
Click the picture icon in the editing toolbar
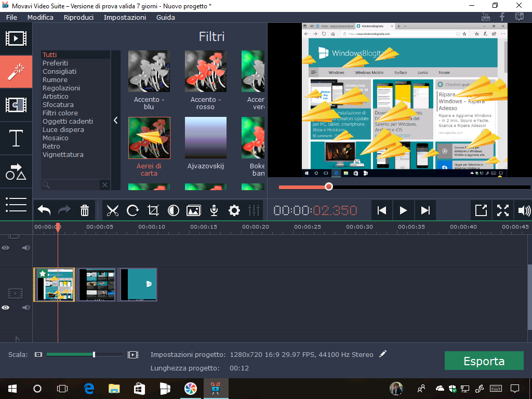tap(194, 210)
